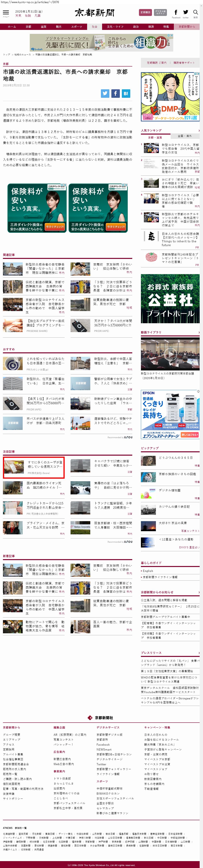Expand 動画ライブラリ section arrow
The height and width of the screenshot is (868, 203).
click(x=199, y=332)
